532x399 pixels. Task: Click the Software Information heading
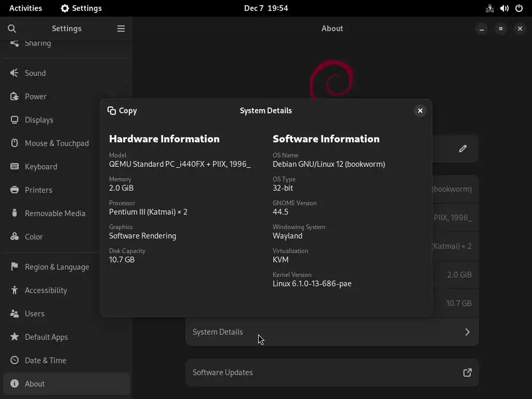326,139
